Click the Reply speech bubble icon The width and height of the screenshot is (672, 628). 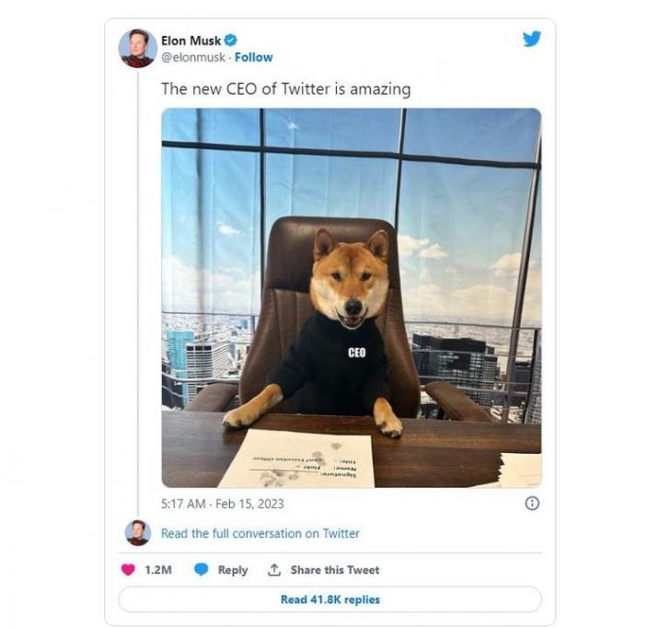point(202,570)
